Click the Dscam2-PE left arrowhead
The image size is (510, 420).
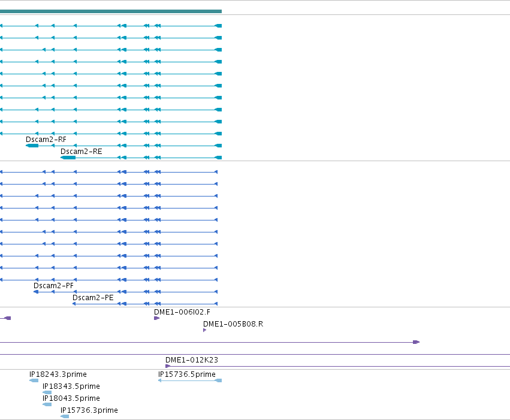pyautogui.click(x=74, y=304)
